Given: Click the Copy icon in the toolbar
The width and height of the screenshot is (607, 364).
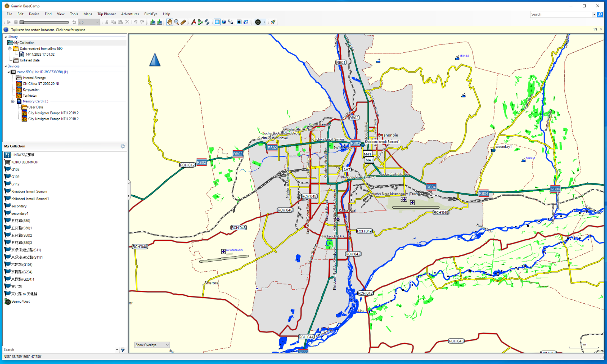Looking at the screenshot, I should 113,22.
